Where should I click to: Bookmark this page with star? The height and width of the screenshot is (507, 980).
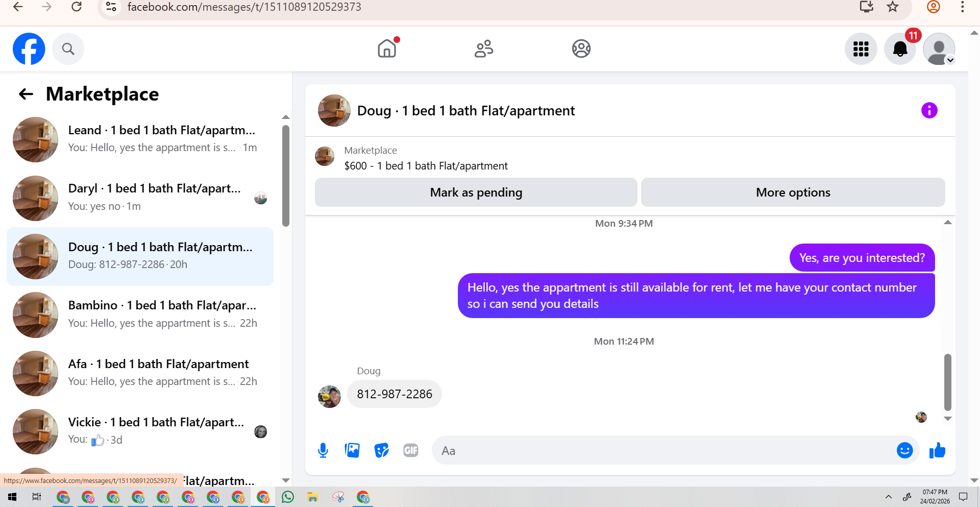click(893, 7)
